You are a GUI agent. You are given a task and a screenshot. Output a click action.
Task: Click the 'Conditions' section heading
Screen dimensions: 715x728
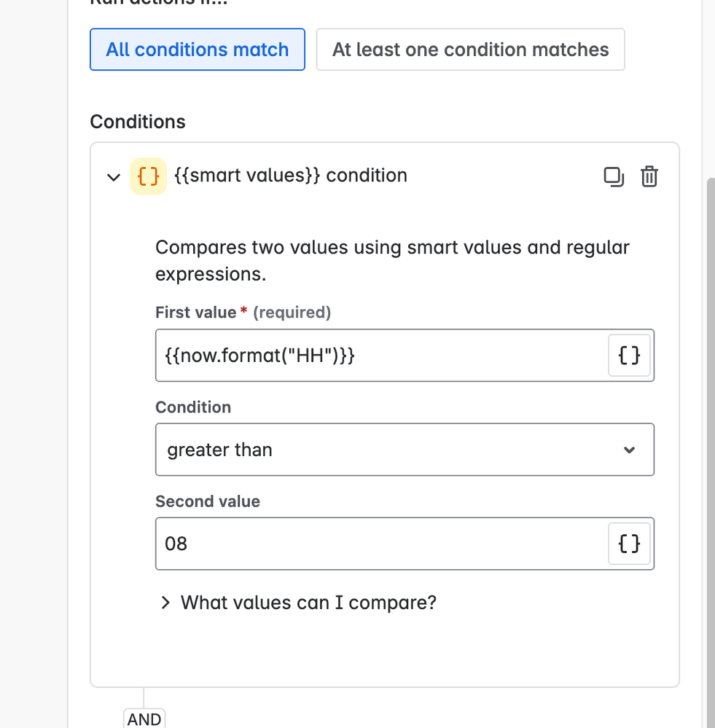138,122
